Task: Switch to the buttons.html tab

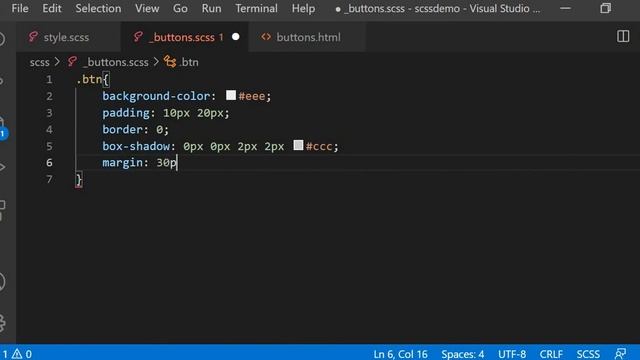Action: point(308,37)
